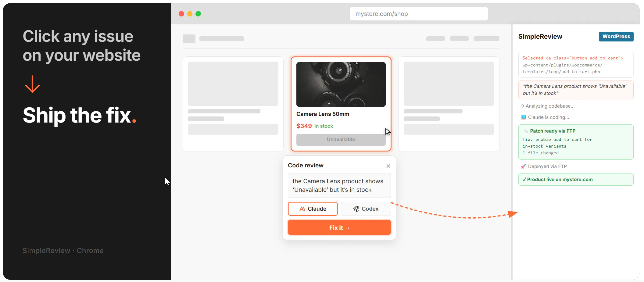644x282 pixels.
Task: Click the Claude logo icon
Action: (302, 209)
